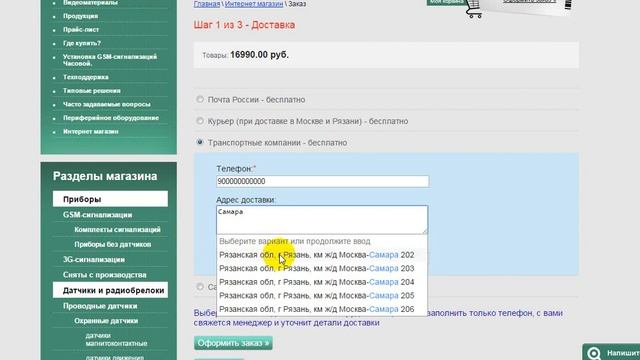The width and height of the screenshot is (640, 360).
Task: Open Приборы без датчиков subsection
Action: [113, 244]
